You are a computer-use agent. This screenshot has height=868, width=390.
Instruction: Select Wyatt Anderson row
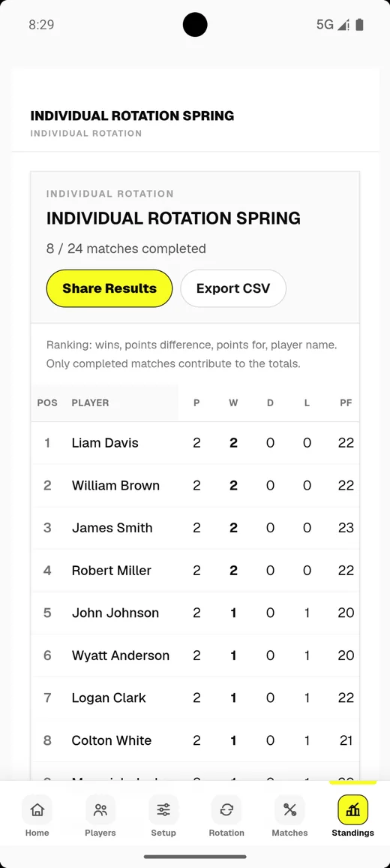[x=195, y=656]
